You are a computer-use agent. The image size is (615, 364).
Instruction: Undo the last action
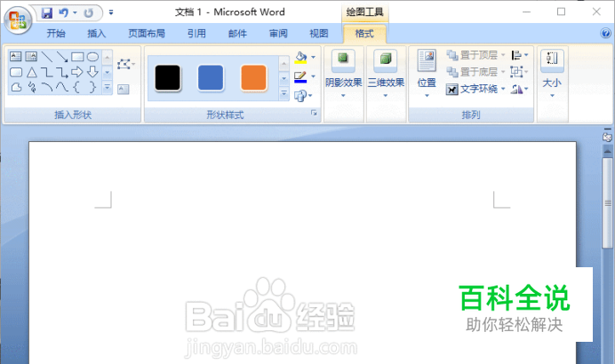click(63, 13)
